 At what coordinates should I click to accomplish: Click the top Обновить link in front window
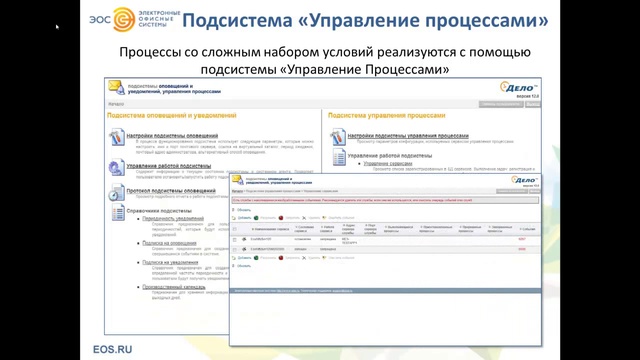coord(244,210)
